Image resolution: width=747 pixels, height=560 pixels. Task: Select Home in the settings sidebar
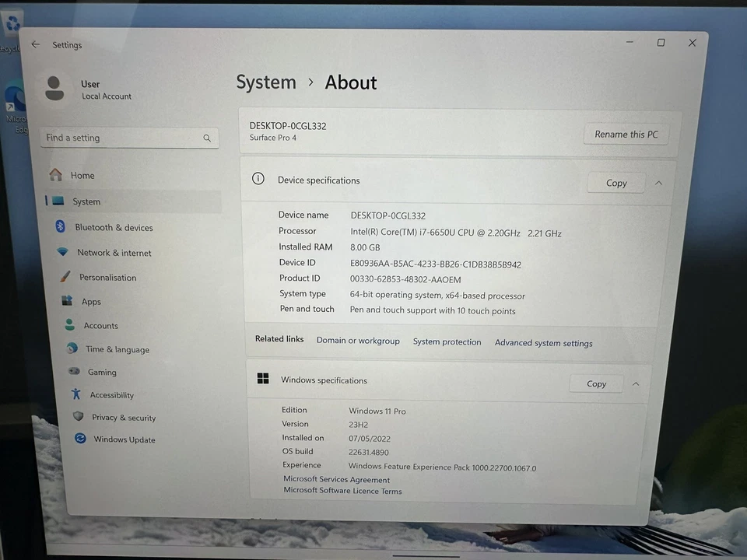pyautogui.click(x=82, y=175)
